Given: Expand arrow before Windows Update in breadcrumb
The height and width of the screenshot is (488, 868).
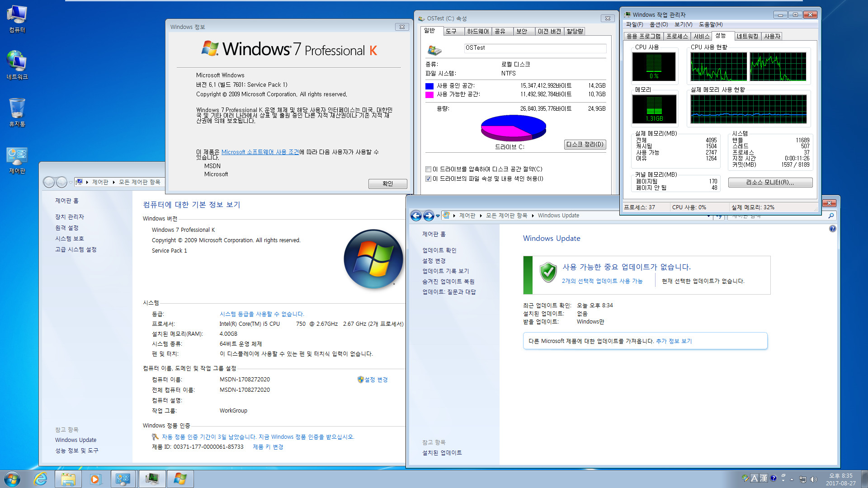Looking at the screenshot, I should [533, 216].
